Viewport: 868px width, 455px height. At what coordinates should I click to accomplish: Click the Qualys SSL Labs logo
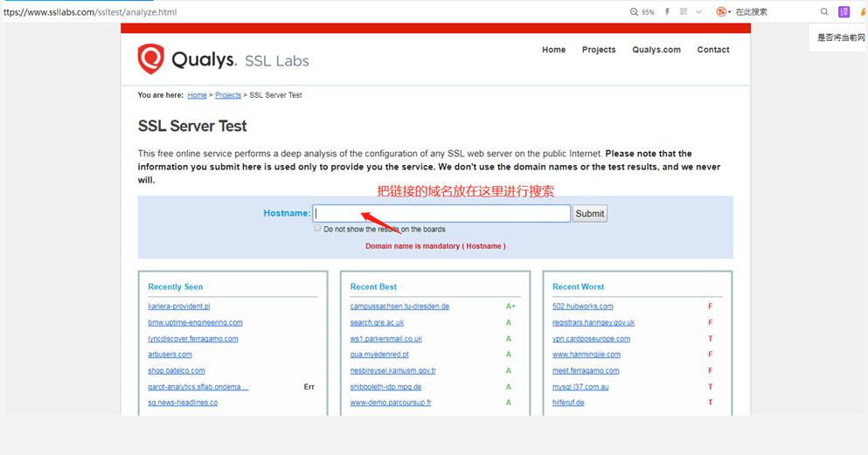tap(223, 59)
